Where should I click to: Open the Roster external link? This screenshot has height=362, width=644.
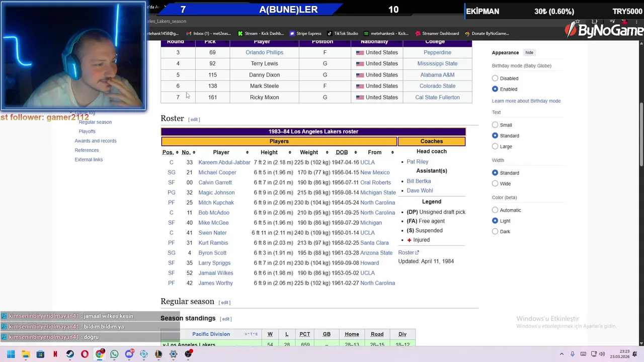pos(408,252)
